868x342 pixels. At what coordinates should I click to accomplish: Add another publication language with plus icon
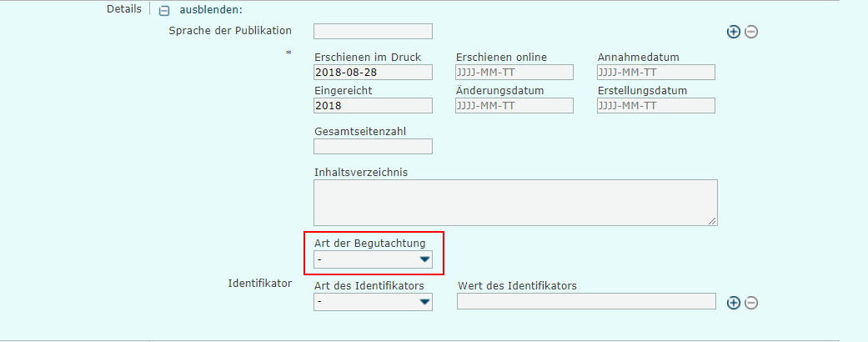[734, 32]
